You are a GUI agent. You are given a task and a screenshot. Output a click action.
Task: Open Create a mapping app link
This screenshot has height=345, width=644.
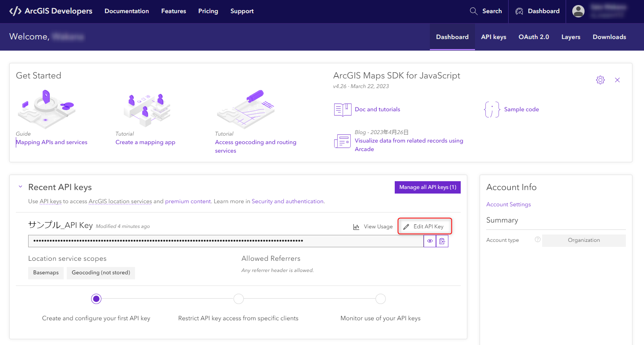click(x=145, y=143)
